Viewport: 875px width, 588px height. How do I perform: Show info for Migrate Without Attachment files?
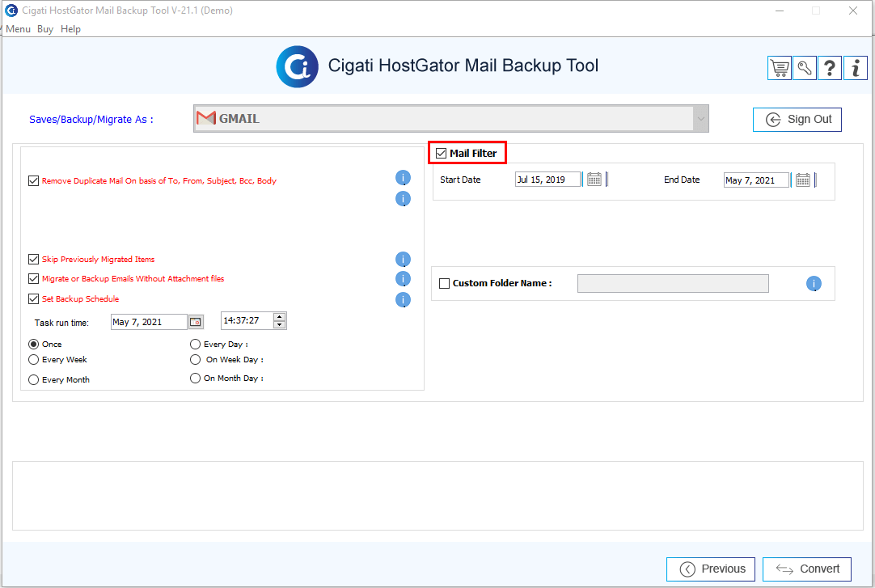(x=403, y=279)
